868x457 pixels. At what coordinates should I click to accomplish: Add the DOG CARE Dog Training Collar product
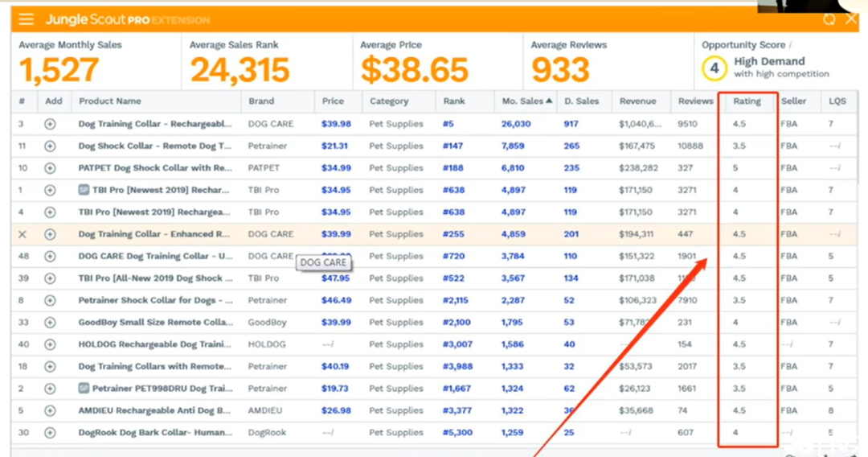point(50,257)
